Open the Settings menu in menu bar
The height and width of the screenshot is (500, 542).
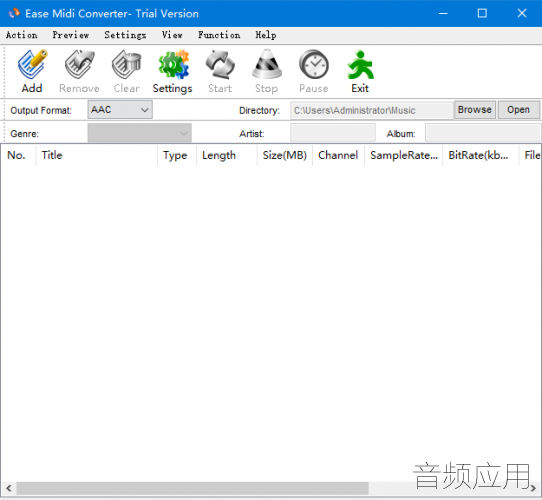point(125,35)
